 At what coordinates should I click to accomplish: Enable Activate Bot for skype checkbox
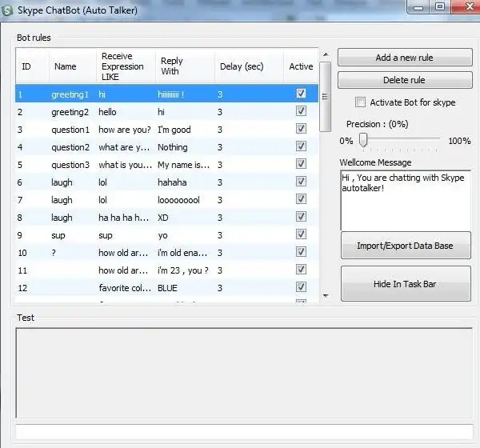point(360,102)
